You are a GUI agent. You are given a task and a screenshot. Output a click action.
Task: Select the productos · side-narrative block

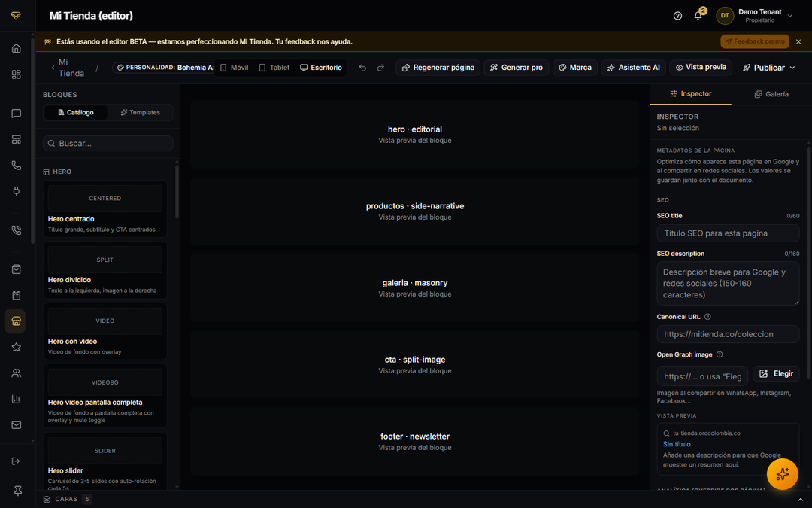414,211
